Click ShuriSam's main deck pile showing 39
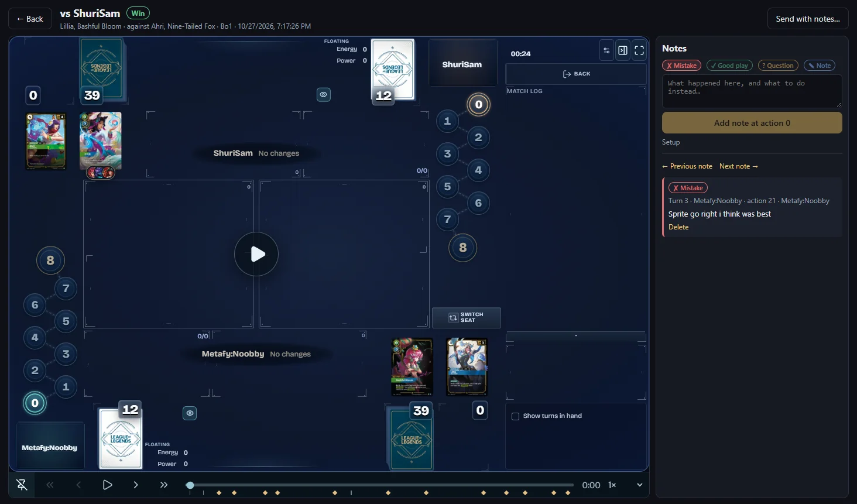Screen dimensions: 857x504 (101, 69)
